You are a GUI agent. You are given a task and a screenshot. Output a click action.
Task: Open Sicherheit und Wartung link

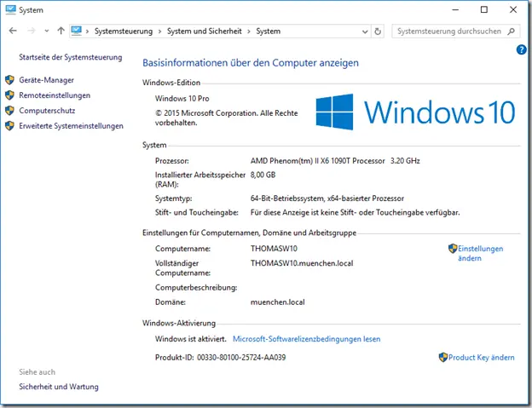[x=59, y=387]
